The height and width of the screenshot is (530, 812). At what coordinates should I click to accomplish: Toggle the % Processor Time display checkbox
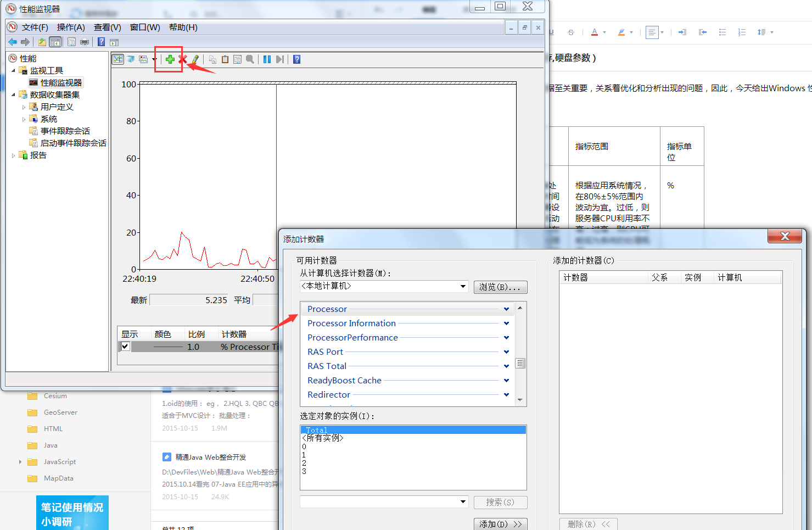click(125, 347)
